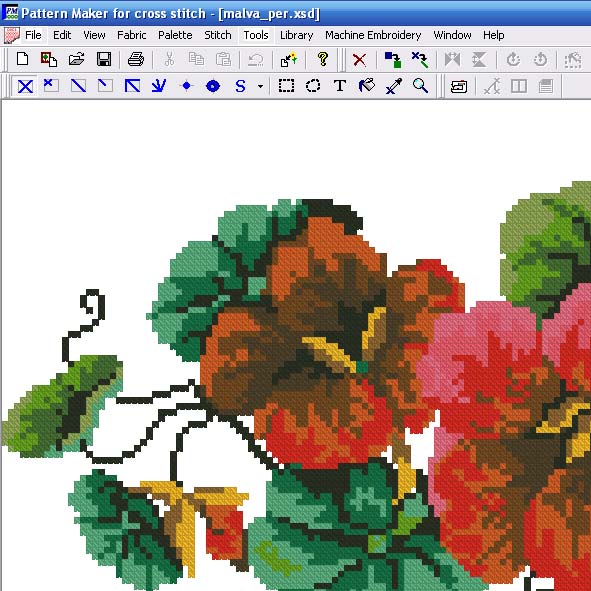Click the Copy icon
Image resolution: width=591 pixels, height=591 pixels.
196,59
